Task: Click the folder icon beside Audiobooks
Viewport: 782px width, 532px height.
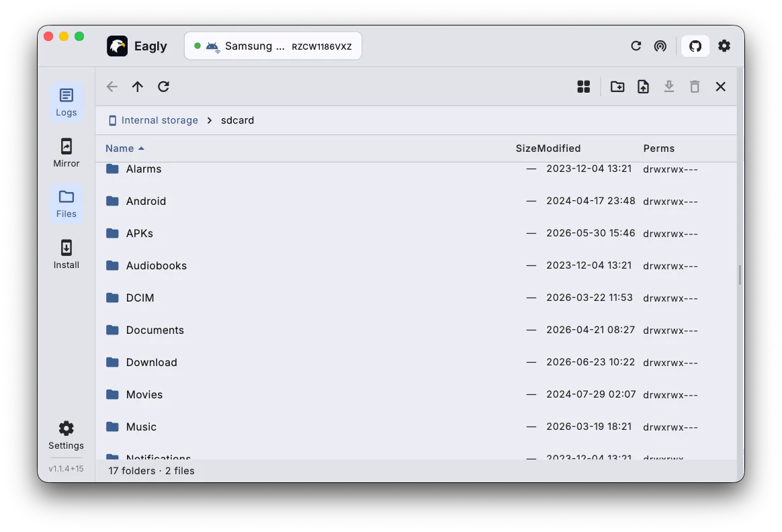Action: (x=113, y=265)
